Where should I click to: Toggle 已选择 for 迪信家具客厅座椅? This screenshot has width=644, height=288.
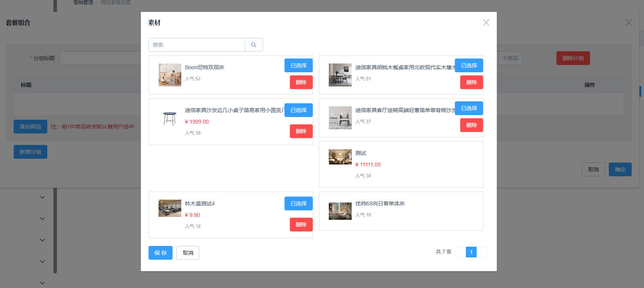(x=469, y=108)
